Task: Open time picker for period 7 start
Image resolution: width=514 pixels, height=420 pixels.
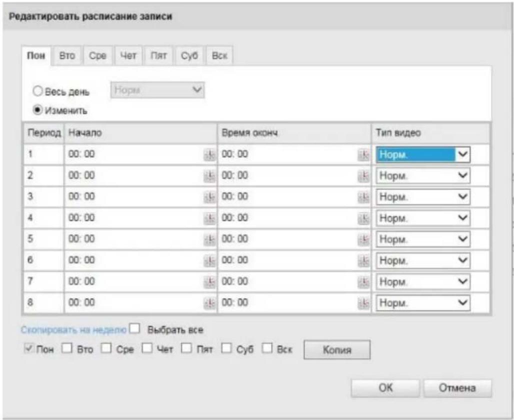Action: 209,281
